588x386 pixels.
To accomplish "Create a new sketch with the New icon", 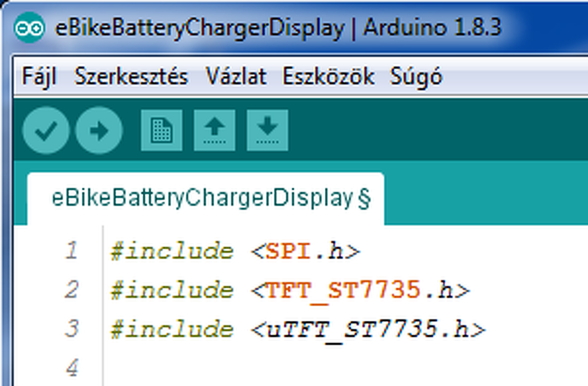I will (161, 130).
